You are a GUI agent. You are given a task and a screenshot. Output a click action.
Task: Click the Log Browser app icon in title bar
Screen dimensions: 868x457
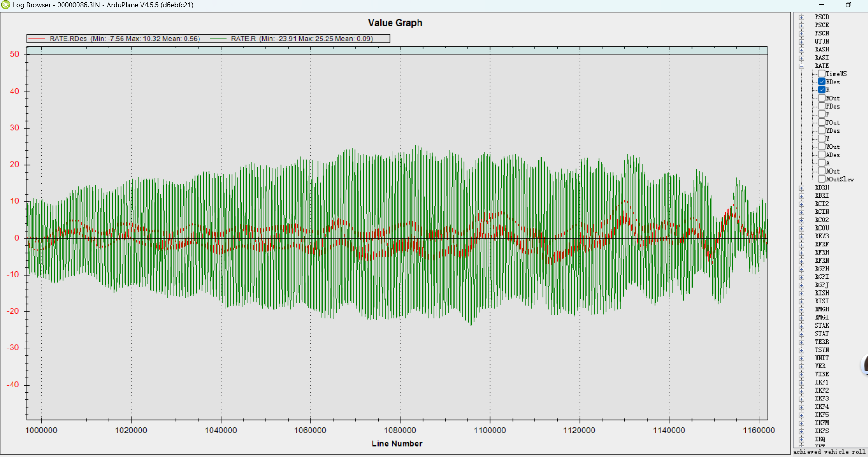coord(6,5)
